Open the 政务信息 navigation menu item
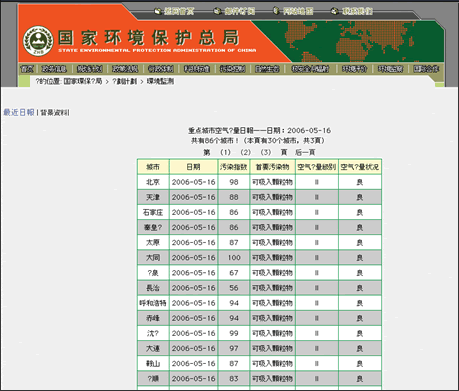 (x=54, y=69)
